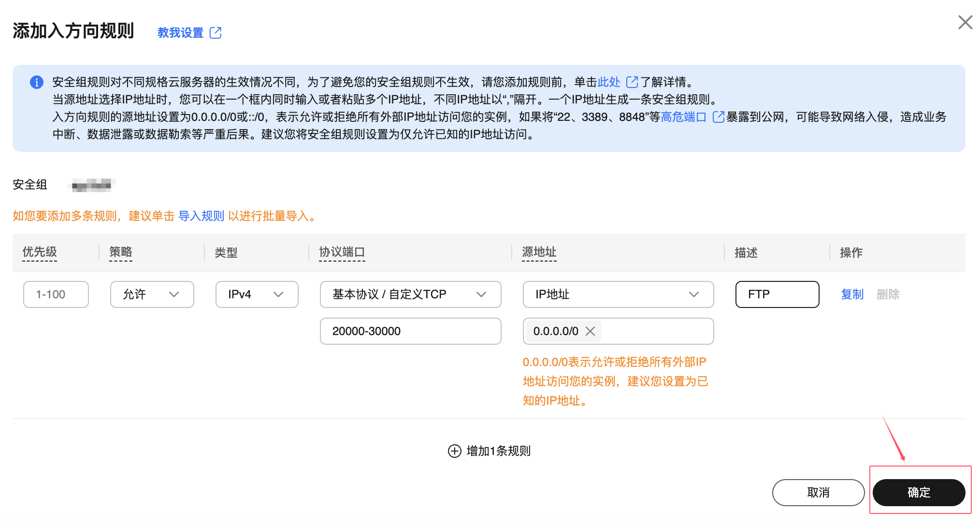This screenshot has width=980, height=526.
Task: Click the 安全组 label
Action: [30, 185]
